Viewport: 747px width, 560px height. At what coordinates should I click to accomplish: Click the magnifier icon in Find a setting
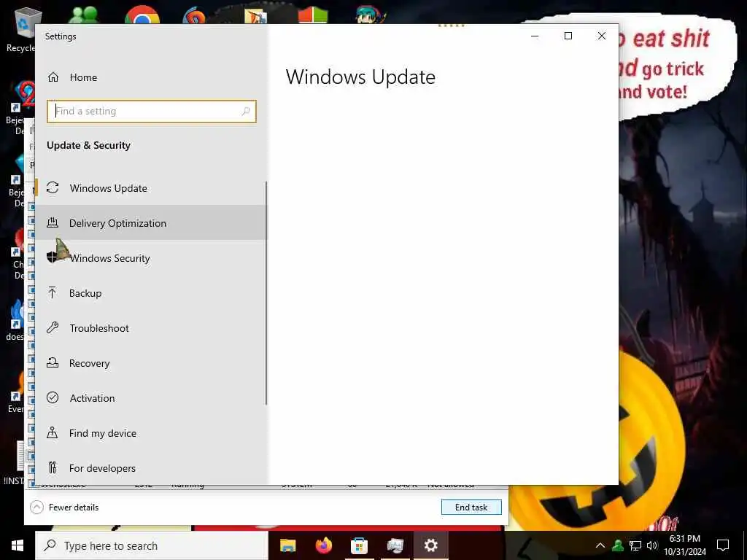tap(246, 112)
